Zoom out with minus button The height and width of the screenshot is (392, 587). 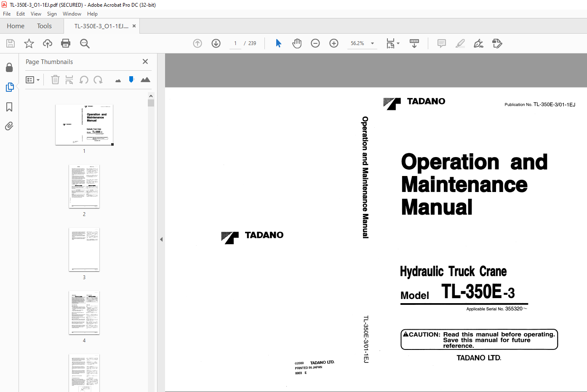coord(315,43)
